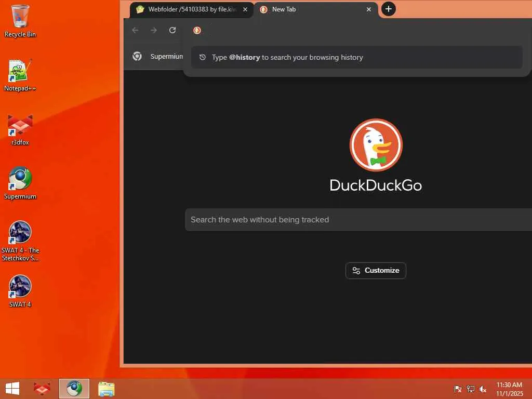Viewport: 532px width, 399px height.
Task: Close the Webfolder /54103383 tab
Action: pos(245,9)
